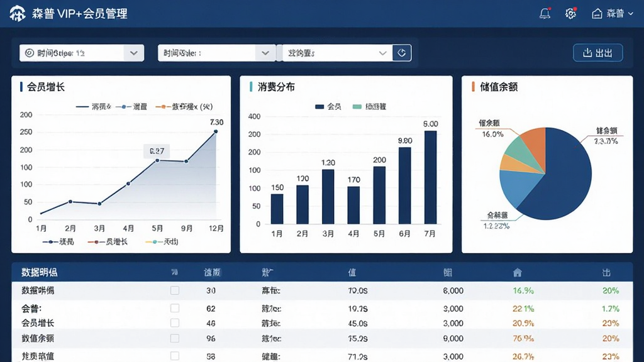Click the 6,000 cell in the table
Image resolution: width=644 pixels, height=362 pixels.
[453, 290]
